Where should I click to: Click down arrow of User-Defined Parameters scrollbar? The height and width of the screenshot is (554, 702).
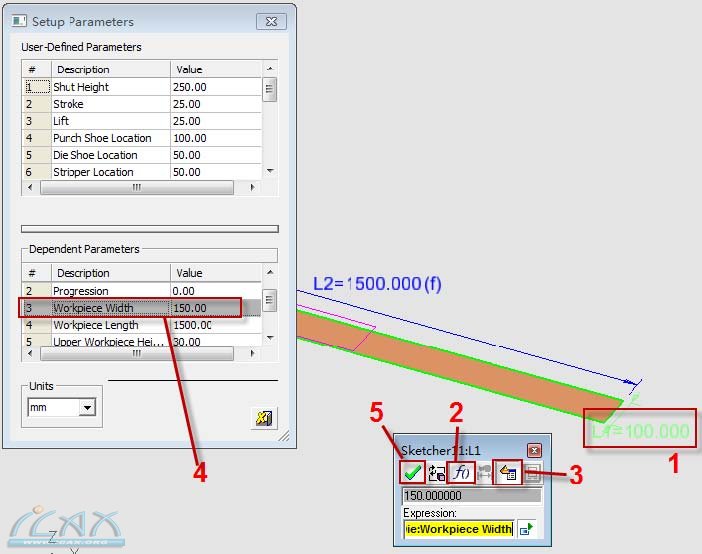click(270, 171)
